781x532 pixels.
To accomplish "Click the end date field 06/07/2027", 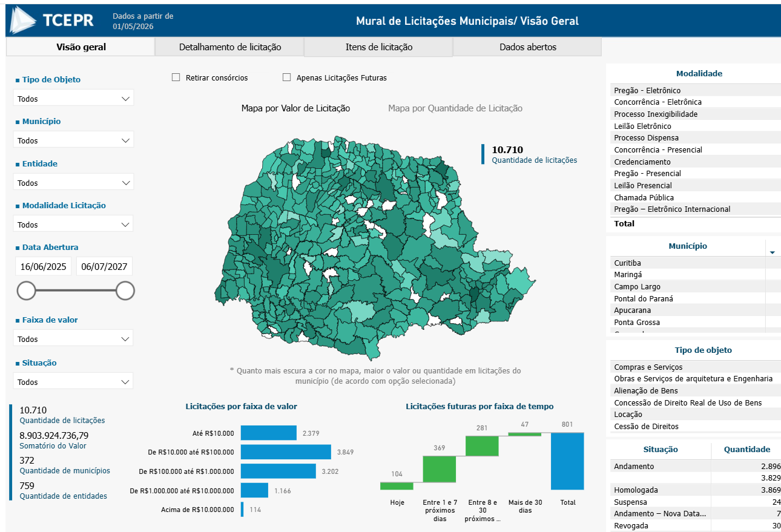I will (105, 266).
